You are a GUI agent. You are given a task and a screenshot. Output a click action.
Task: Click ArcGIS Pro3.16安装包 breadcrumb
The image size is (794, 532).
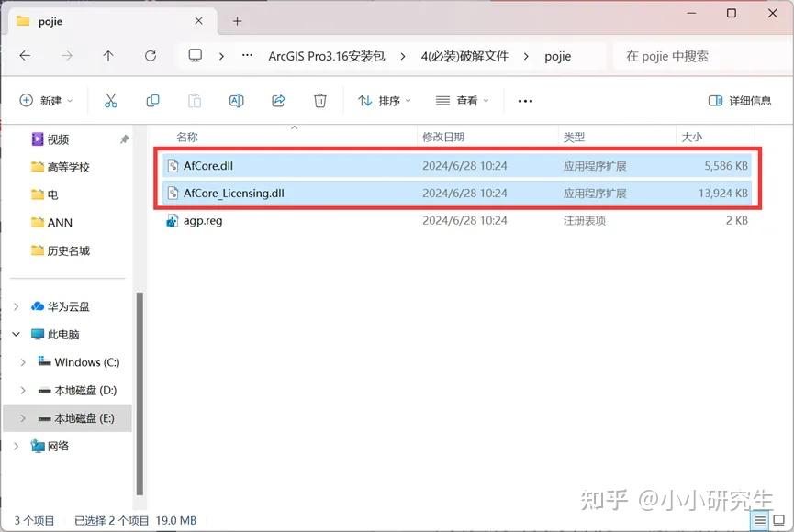coord(327,56)
